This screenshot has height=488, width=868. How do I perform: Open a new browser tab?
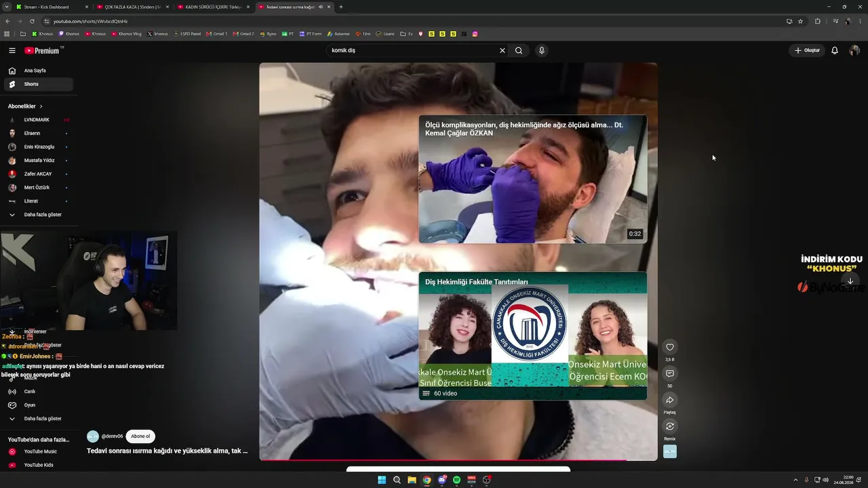(x=341, y=7)
